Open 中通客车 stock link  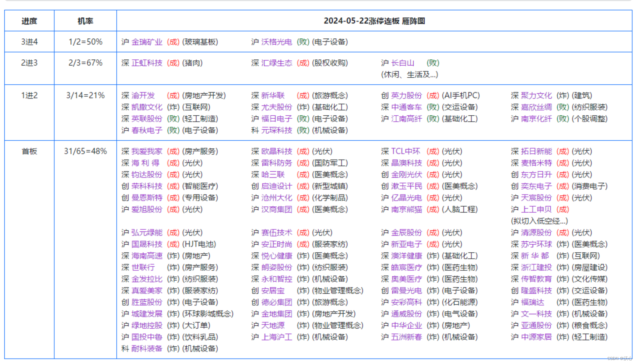point(406,107)
